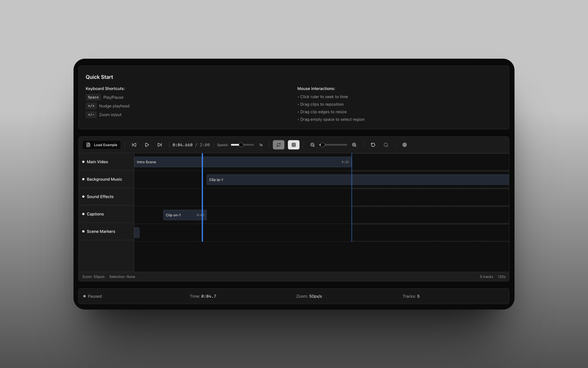The width and height of the screenshot is (588, 368).
Task: Click 'Drag clips to reposition' text
Action: coord(322,104)
